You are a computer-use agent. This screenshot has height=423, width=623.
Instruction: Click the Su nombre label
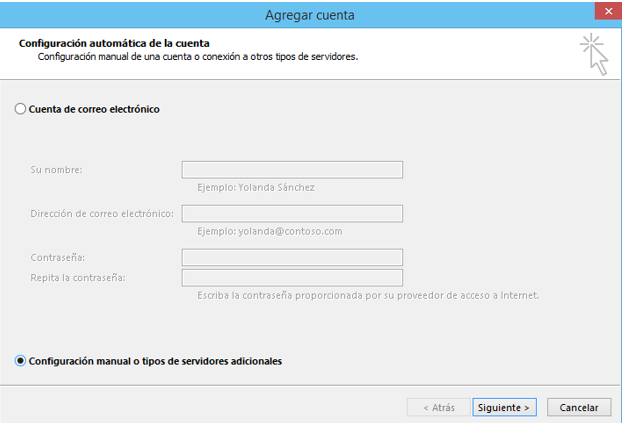tap(56, 170)
